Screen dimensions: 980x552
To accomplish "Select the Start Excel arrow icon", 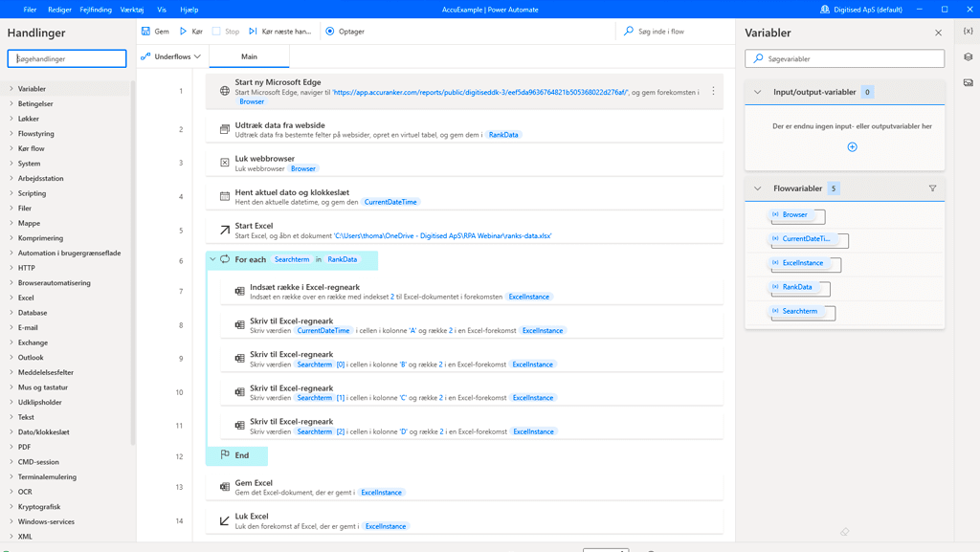I will click(224, 230).
